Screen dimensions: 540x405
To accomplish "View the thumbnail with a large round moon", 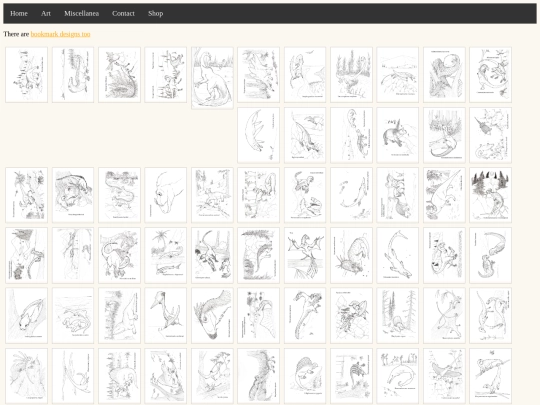I will (x=444, y=75).
